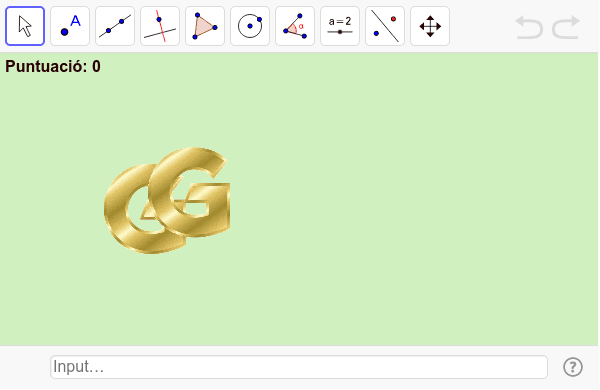Pick the Perpendicular Line tool
Viewport: 600px width, 390px height.
pos(160,26)
